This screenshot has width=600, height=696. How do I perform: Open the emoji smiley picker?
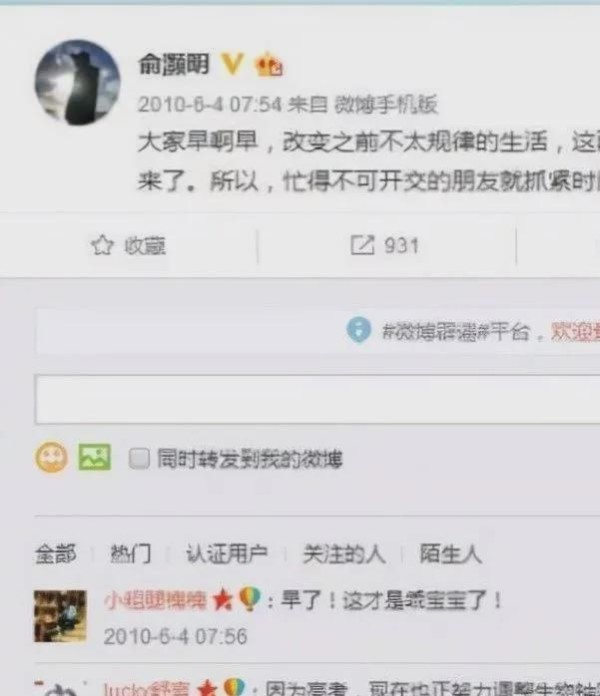tap(51, 457)
